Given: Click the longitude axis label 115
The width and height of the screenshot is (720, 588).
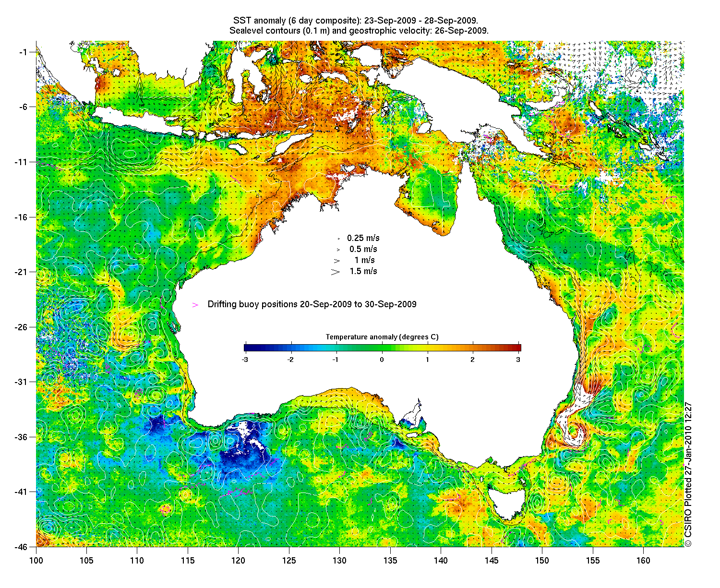Looking at the screenshot, I should point(188,561).
